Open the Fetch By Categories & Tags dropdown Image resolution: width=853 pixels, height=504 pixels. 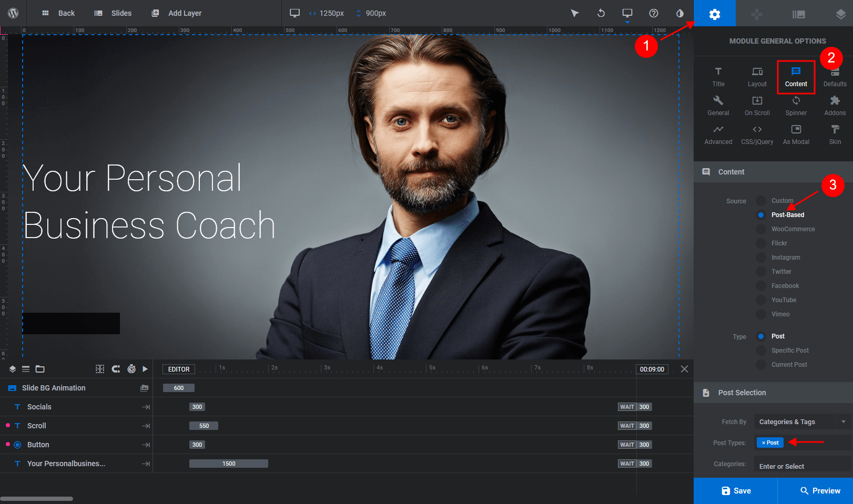click(802, 421)
